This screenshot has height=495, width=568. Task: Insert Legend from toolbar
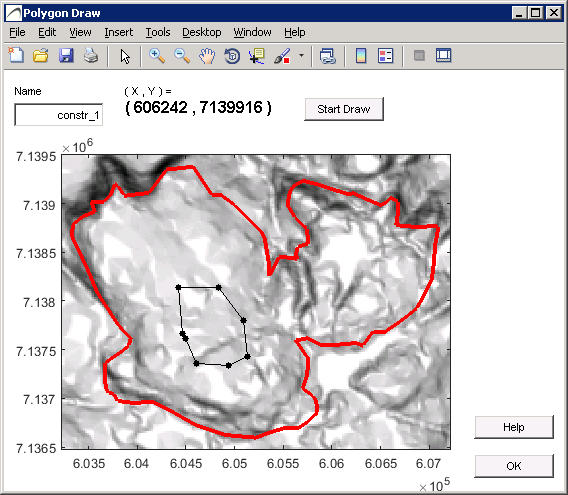385,56
